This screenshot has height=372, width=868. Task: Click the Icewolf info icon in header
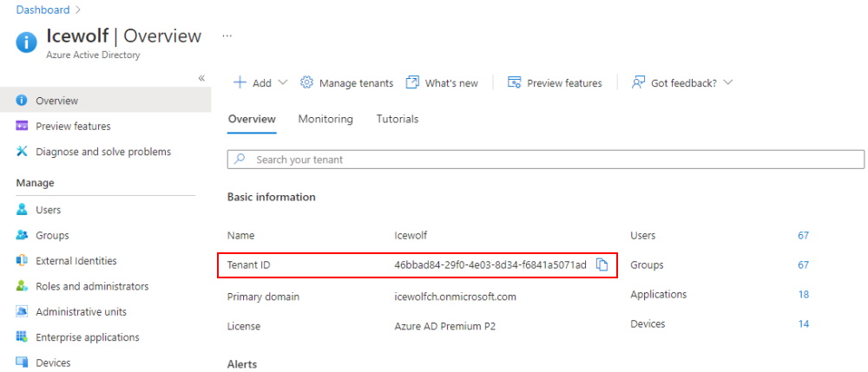point(27,42)
